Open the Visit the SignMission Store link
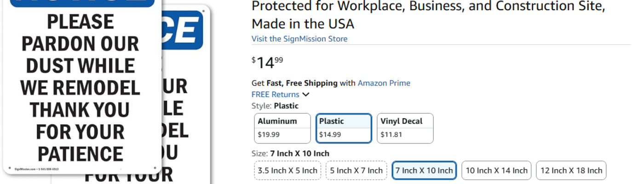The height and width of the screenshot is (184, 644). tap(299, 39)
